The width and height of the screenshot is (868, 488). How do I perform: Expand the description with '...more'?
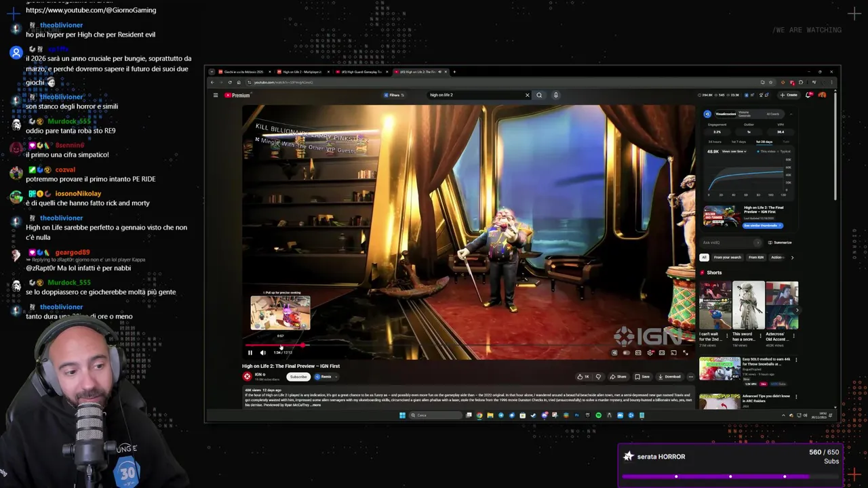[315, 405]
